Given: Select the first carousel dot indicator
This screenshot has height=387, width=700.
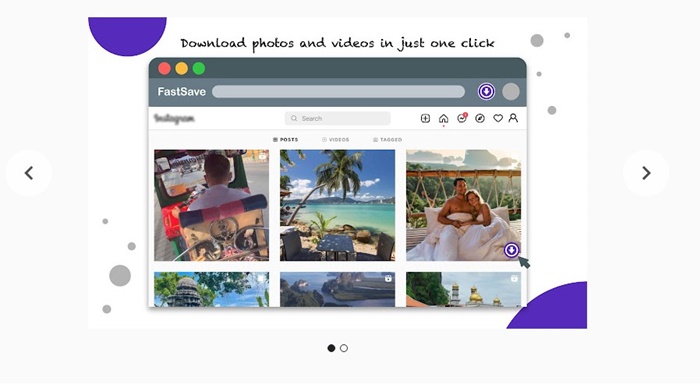Looking at the screenshot, I should tap(331, 348).
